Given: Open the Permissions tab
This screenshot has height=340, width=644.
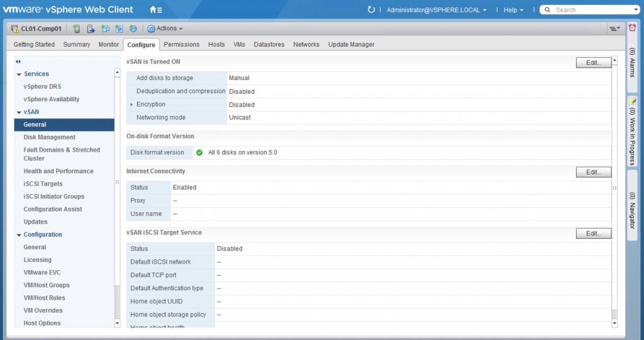Looking at the screenshot, I should 182,45.
